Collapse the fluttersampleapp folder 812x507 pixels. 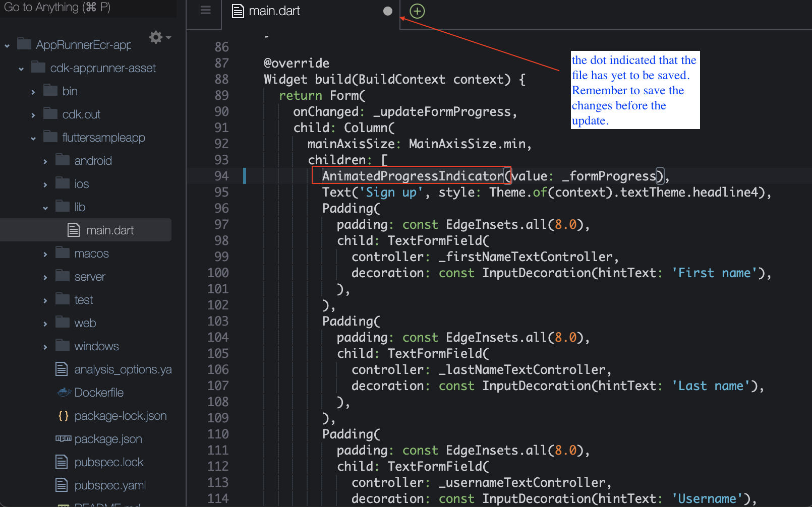pos(33,139)
